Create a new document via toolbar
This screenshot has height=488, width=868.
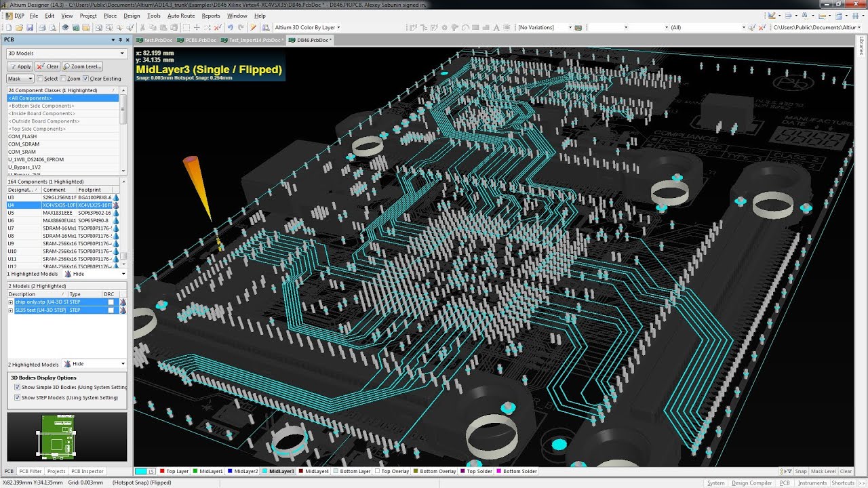pos(9,27)
